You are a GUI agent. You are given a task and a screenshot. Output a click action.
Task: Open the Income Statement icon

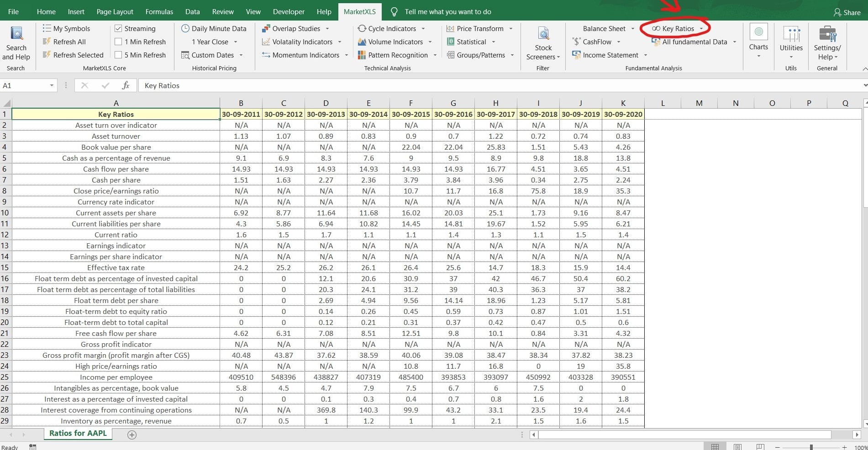[x=576, y=55]
